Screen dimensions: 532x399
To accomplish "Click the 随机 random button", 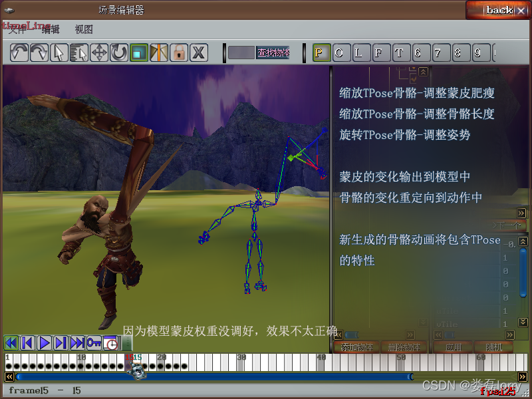I will point(493,347).
